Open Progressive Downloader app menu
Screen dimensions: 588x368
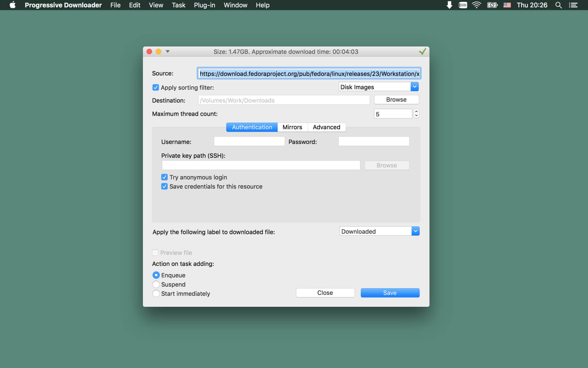tap(63, 5)
